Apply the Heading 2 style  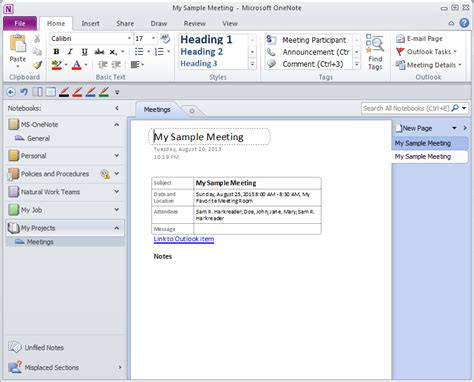[201, 52]
